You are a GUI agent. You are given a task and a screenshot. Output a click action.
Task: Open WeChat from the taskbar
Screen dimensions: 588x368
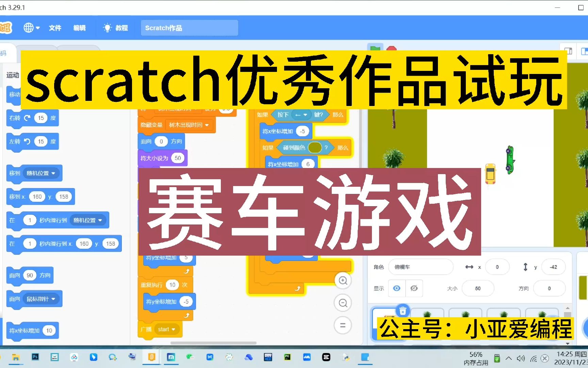tap(190, 357)
